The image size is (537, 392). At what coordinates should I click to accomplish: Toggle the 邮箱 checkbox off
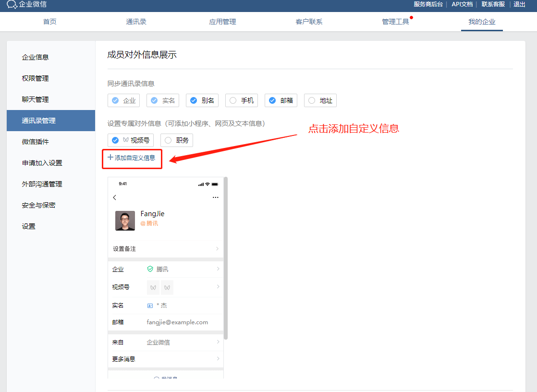coord(272,100)
